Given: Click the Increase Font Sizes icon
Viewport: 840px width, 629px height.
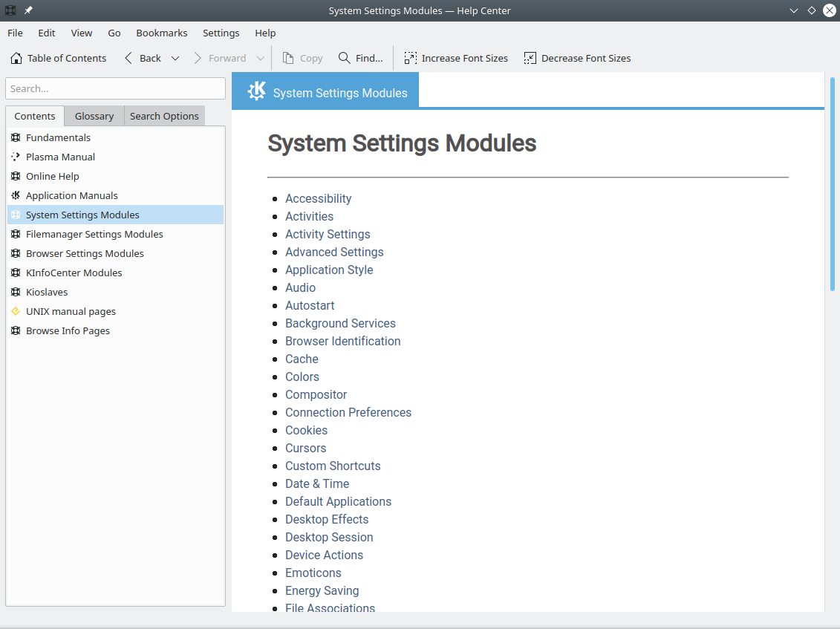Looking at the screenshot, I should point(411,58).
